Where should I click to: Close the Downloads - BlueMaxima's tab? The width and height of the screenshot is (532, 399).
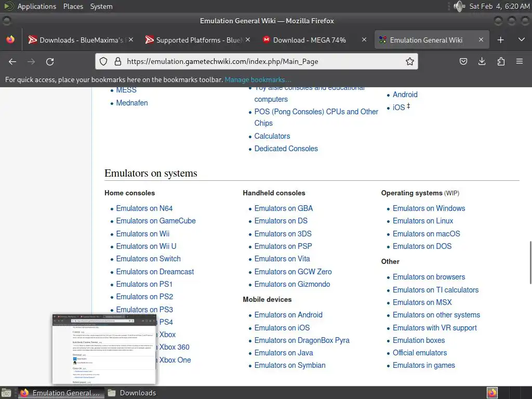coord(131,39)
